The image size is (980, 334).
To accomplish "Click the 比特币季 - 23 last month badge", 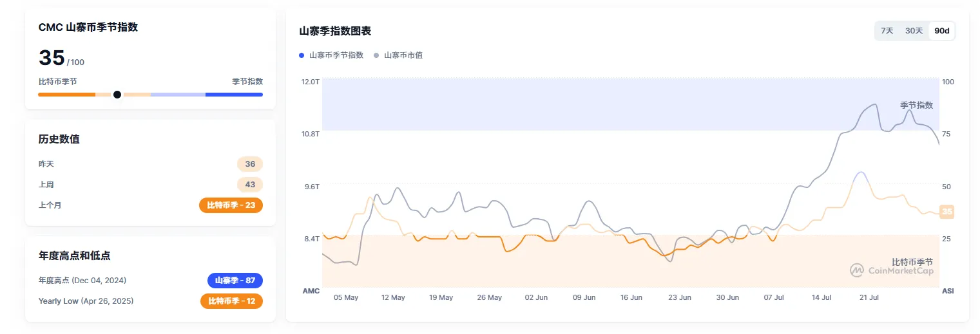I will pos(231,205).
